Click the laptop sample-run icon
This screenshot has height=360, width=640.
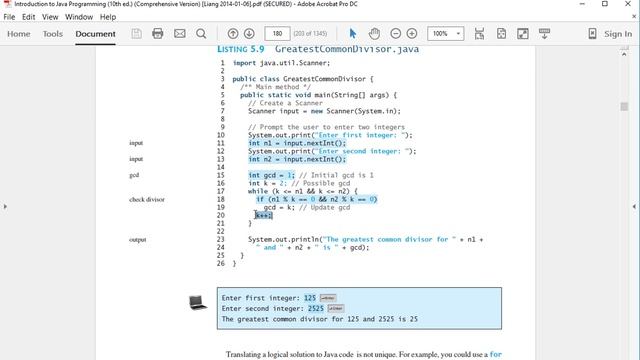198,302
